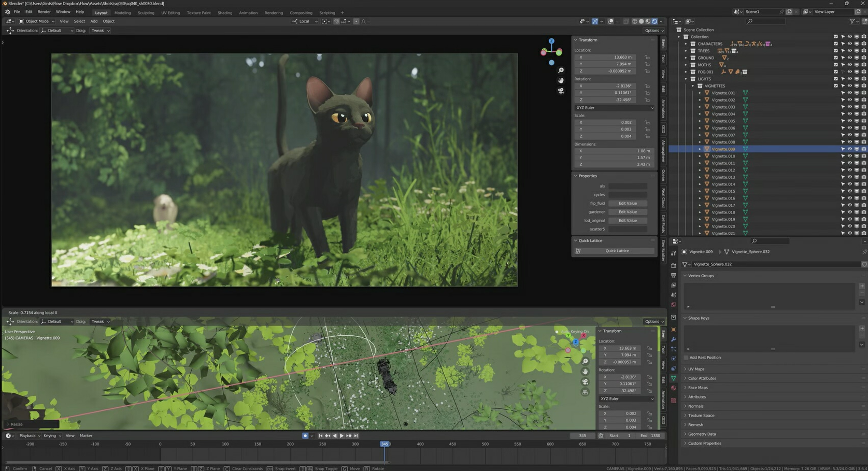Open the Object Mode dropdown
The image size is (868, 471).
(x=36, y=21)
